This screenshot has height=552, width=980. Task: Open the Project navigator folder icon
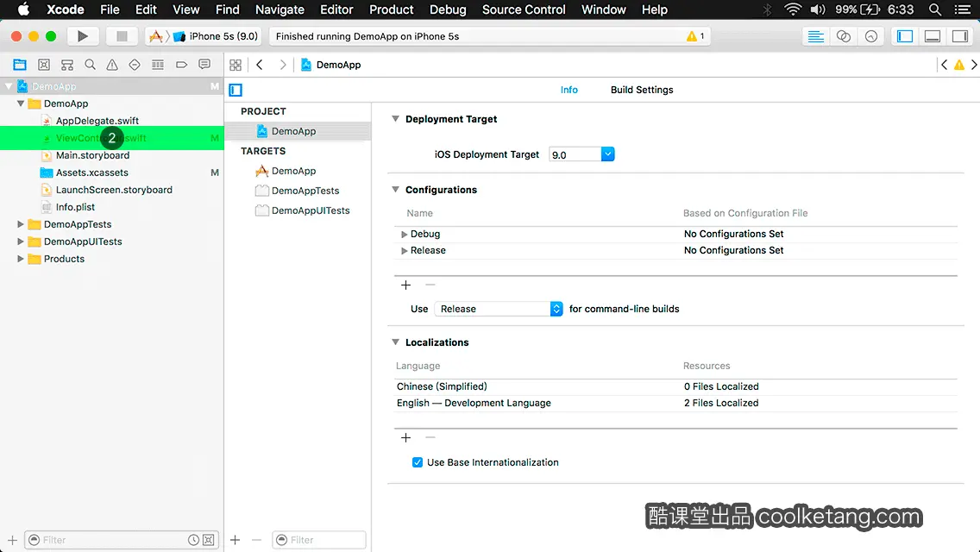click(20, 65)
